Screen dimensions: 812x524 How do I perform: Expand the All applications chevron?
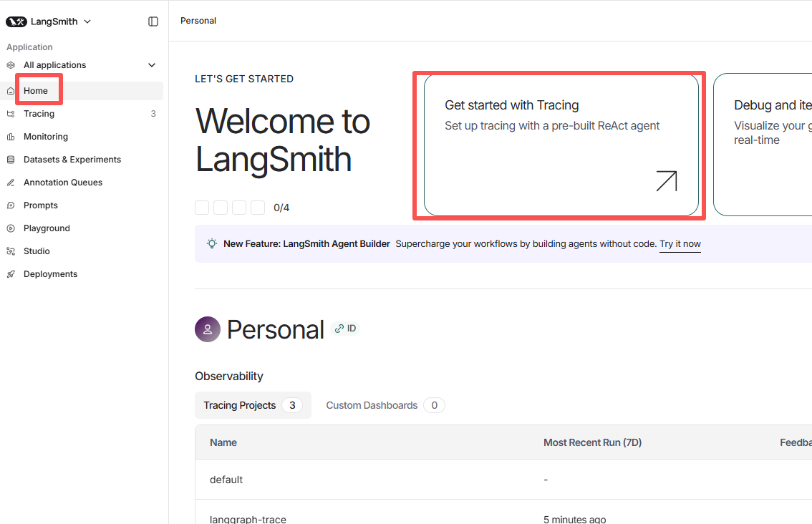[x=152, y=65]
